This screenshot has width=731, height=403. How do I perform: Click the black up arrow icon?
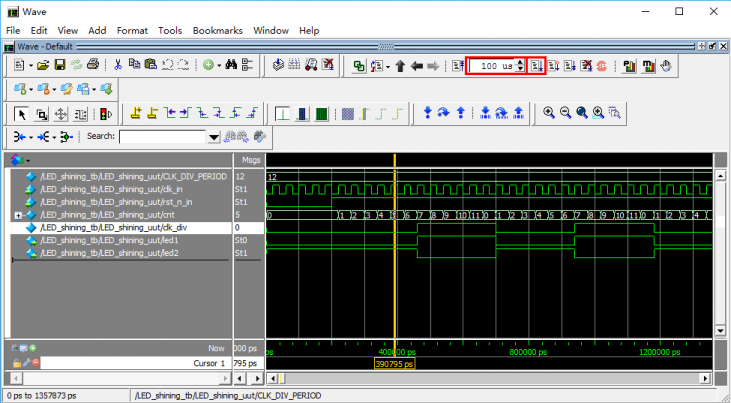(400, 66)
